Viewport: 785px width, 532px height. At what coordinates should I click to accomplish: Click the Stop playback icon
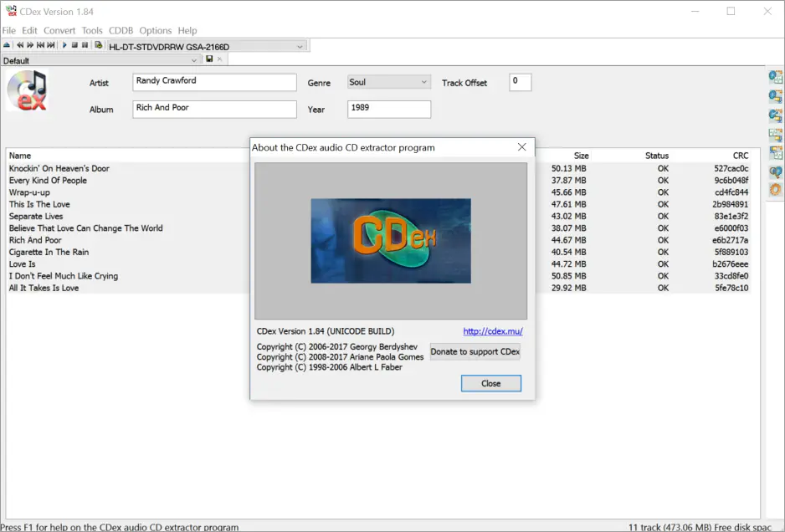(x=74, y=45)
